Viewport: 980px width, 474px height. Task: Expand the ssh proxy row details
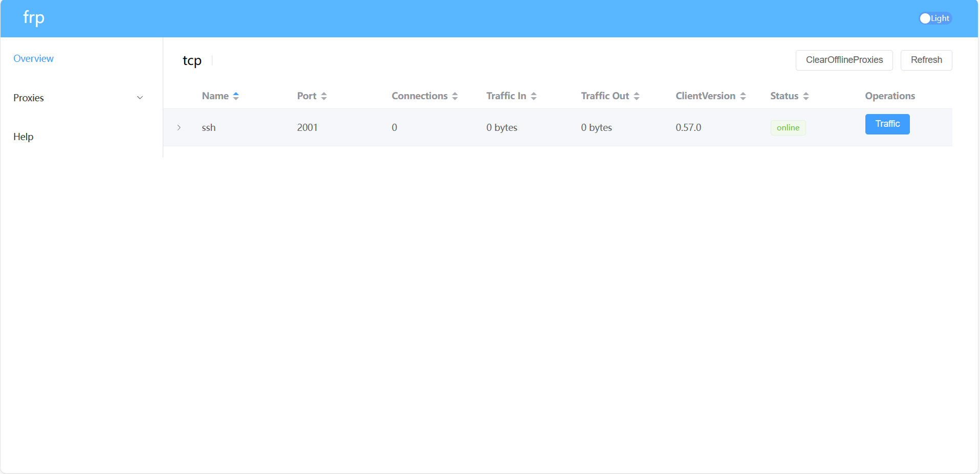click(x=179, y=127)
